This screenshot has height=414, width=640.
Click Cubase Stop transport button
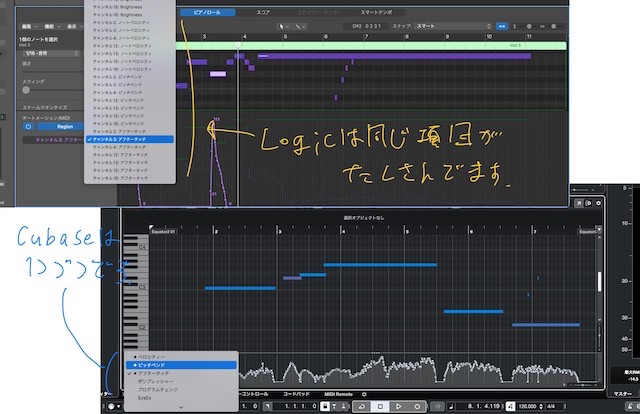click(x=380, y=406)
